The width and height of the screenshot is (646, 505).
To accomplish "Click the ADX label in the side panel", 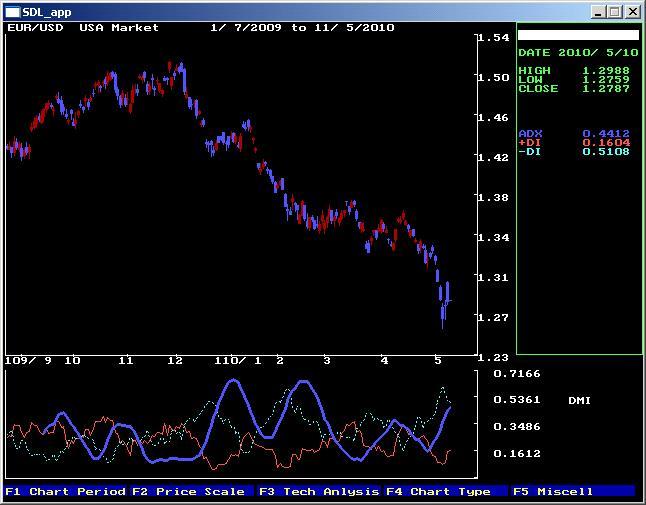I will click(530, 133).
